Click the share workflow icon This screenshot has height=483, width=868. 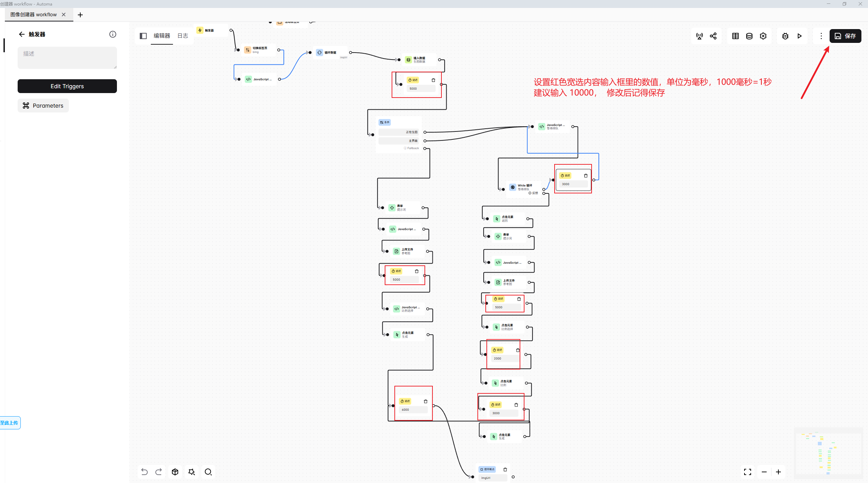click(713, 36)
